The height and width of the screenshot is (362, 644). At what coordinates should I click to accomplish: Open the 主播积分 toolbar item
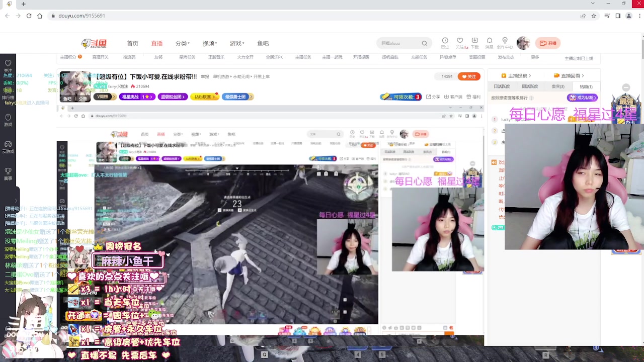[x=68, y=57]
